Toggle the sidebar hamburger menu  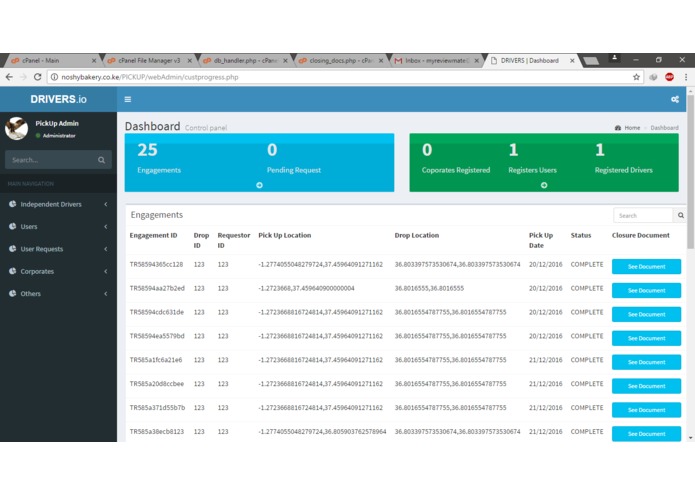tap(128, 99)
